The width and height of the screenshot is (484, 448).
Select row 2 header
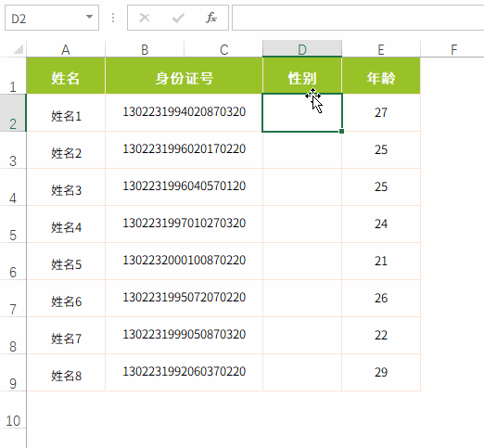tap(13, 113)
